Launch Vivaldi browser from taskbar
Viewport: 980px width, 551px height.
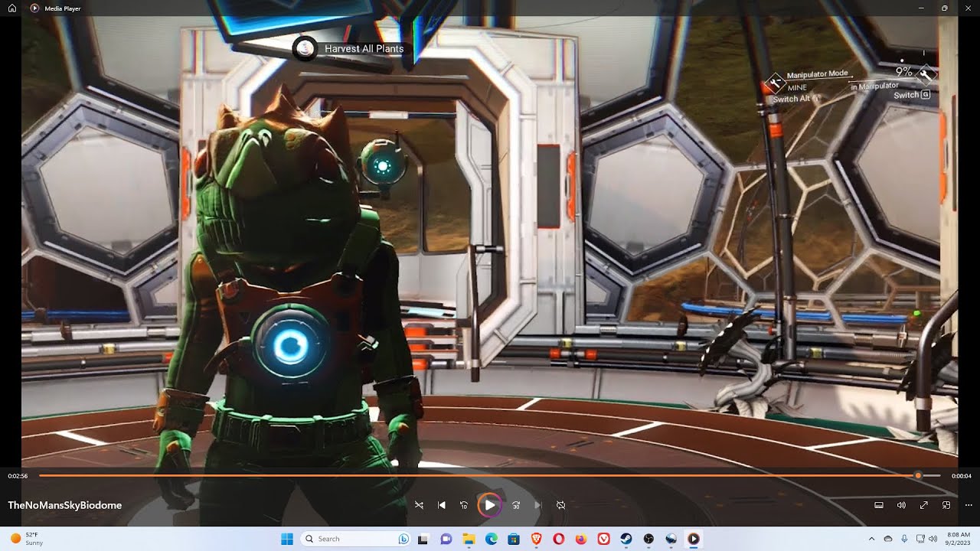click(603, 539)
